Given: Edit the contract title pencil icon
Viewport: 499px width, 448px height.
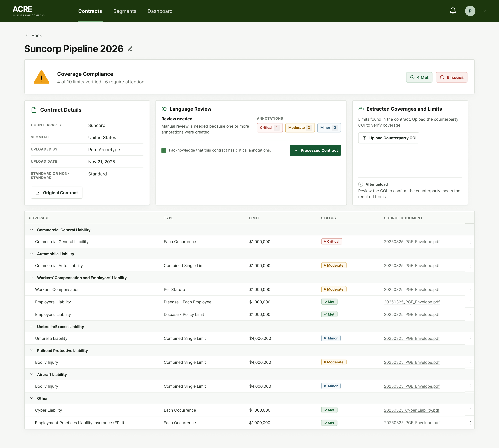Looking at the screenshot, I should click(x=130, y=49).
